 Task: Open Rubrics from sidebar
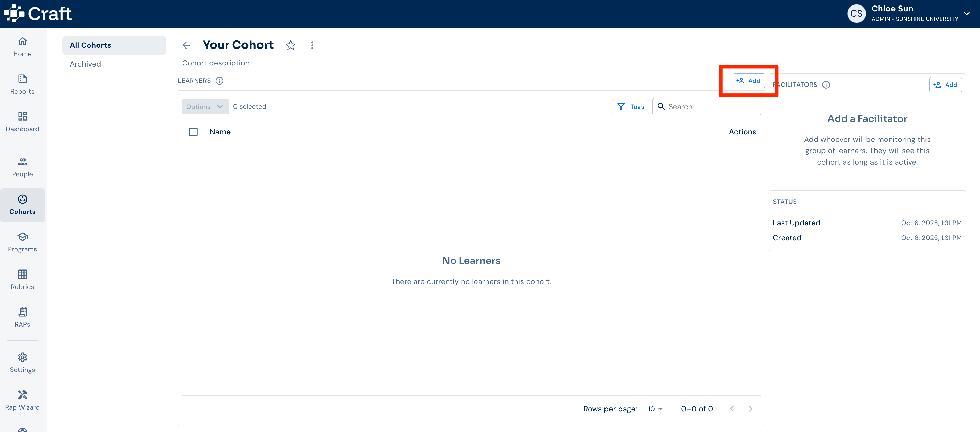(22, 280)
